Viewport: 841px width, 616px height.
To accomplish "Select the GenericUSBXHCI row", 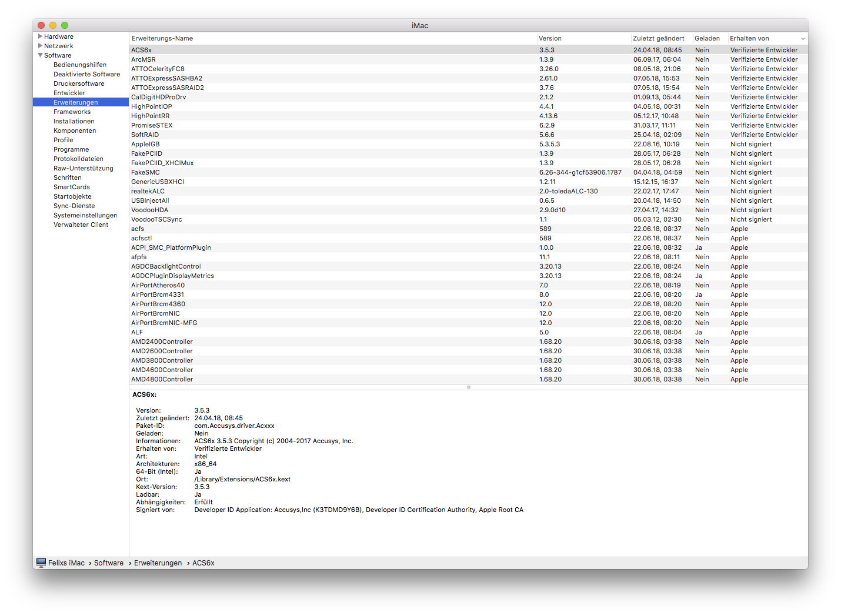I will (469, 182).
